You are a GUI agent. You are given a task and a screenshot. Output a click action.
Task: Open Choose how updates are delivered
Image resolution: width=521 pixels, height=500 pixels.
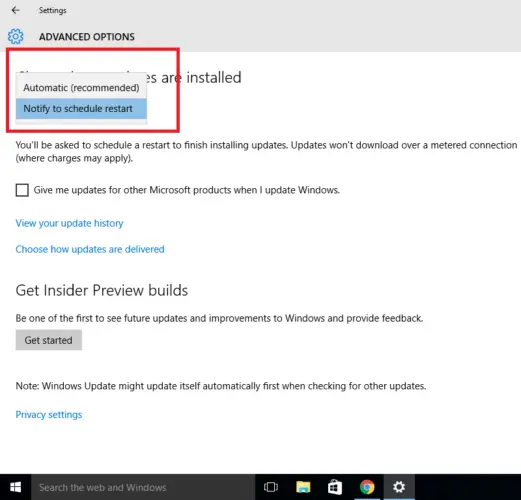click(x=90, y=249)
